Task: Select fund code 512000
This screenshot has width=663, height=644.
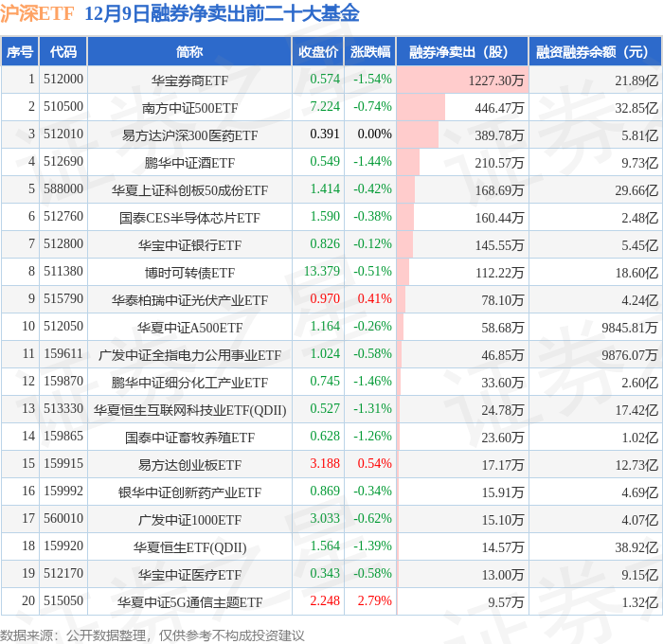Action: pos(63,79)
